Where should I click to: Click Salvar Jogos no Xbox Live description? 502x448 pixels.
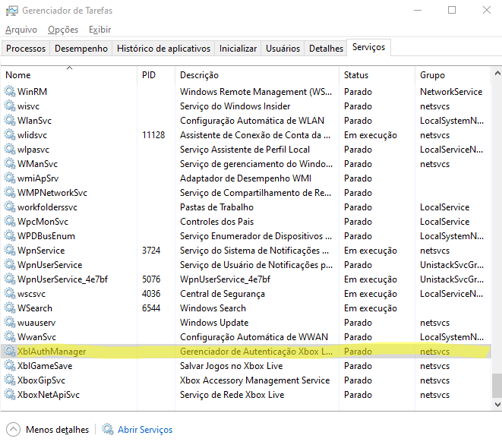232,366
